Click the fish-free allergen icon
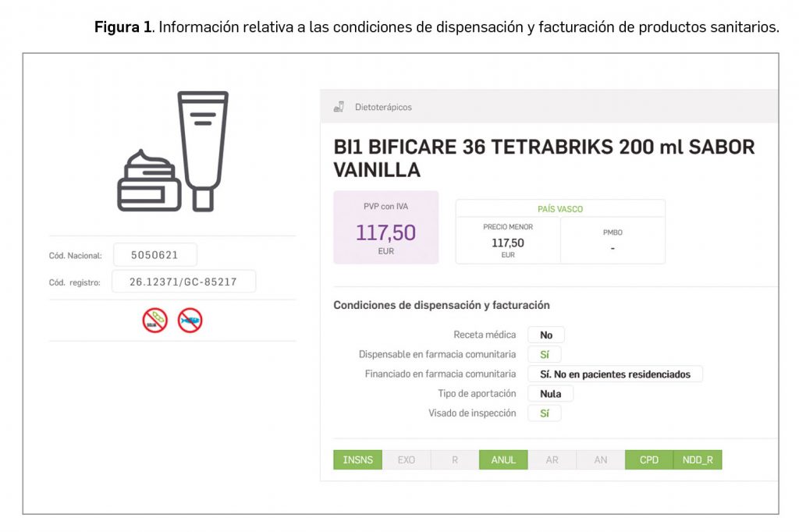799x532 pixels. (190, 320)
